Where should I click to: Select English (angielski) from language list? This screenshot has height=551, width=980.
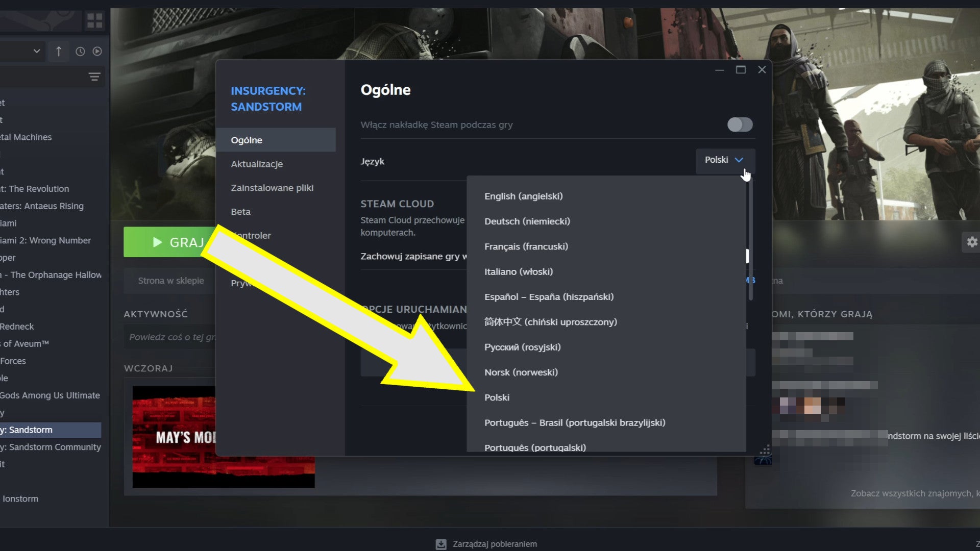click(x=523, y=196)
